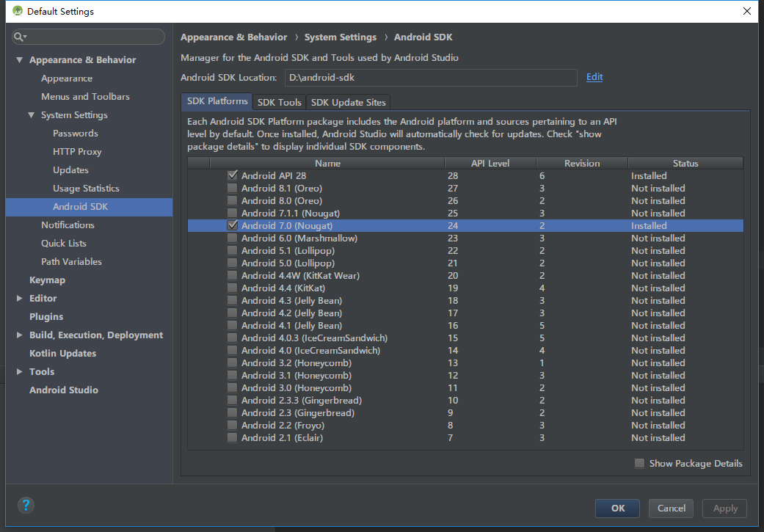Collapse the System Settings tree node

(32, 115)
